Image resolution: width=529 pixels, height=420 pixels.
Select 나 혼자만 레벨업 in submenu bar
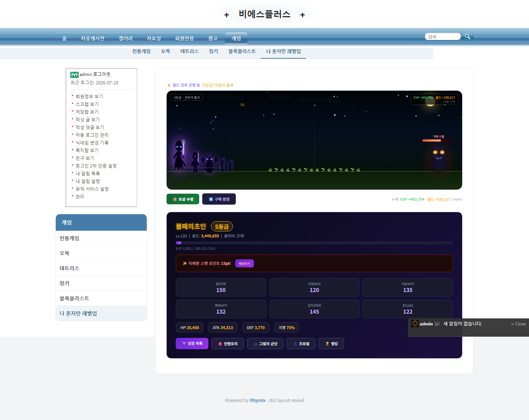pyautogui.click(x=284, y=51)
